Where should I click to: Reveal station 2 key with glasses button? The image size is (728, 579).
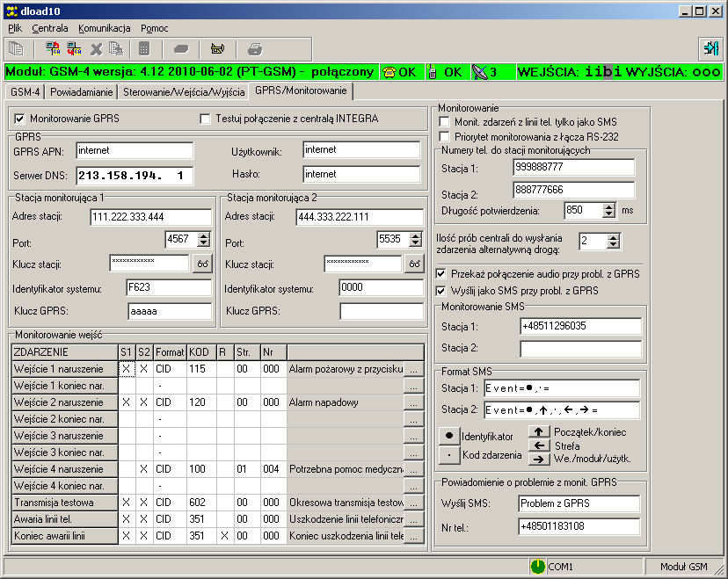point(414,264)
